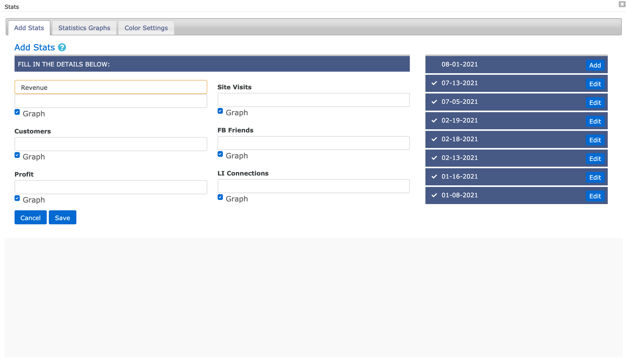The width and height of the screenshot is (628, 364).
Task: Edit the 01-16-2021 stats entry
Action: tap(595, 177)
